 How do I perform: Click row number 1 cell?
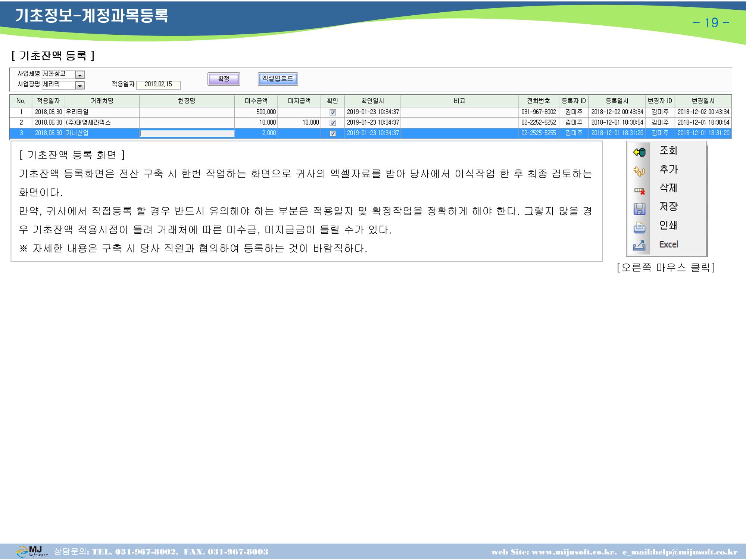pyautogui.click(x=21, y=112)
